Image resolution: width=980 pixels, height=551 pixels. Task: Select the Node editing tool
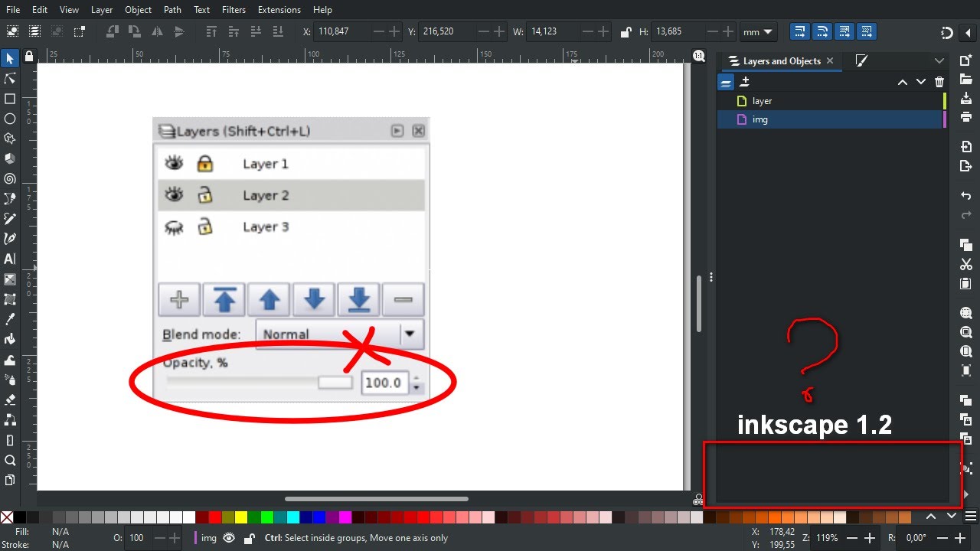pos(10,79)
